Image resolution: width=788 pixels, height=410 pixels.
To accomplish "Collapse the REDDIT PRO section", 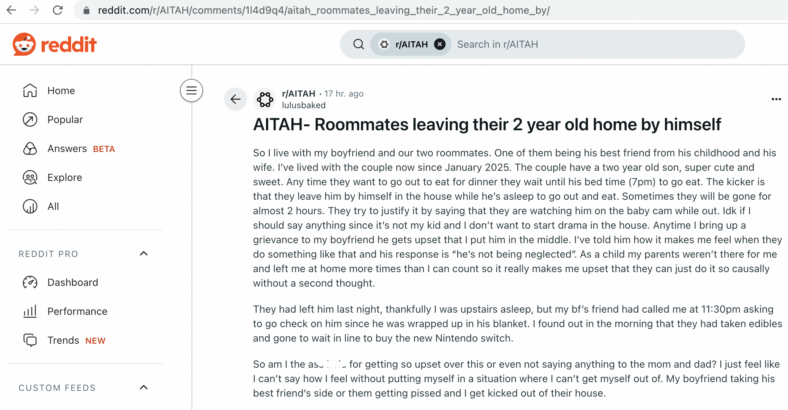I will 144,253.
